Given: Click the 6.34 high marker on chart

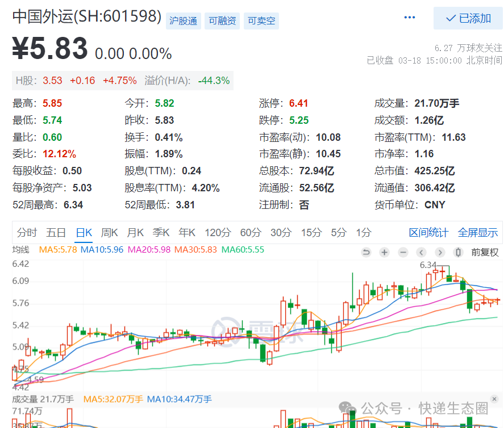Looking at the screenshot, I should 428,265.
